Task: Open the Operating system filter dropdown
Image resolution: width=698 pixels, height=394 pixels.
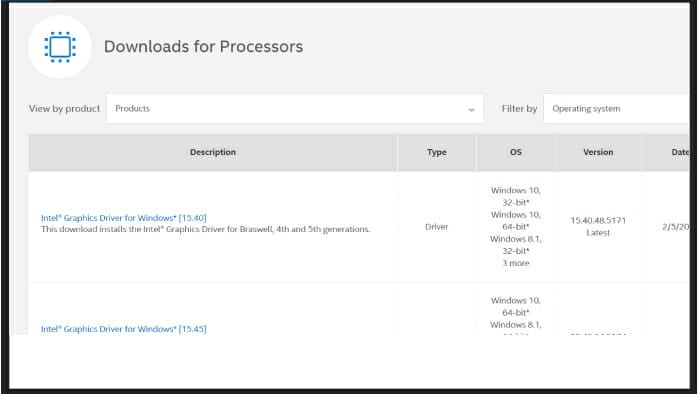Action: point(616,109)
